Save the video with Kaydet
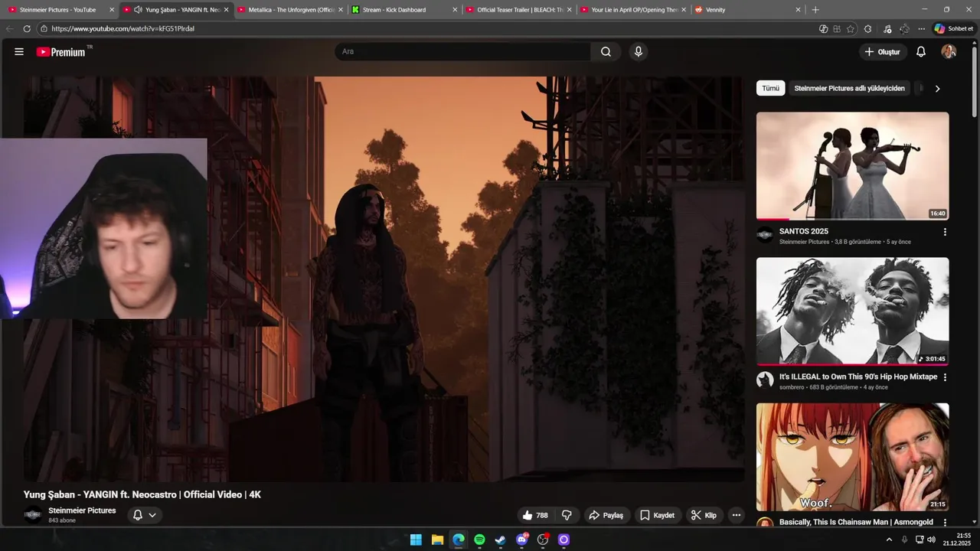The height and width of the screenshot is (551, 980). click(x=657, y=515)
